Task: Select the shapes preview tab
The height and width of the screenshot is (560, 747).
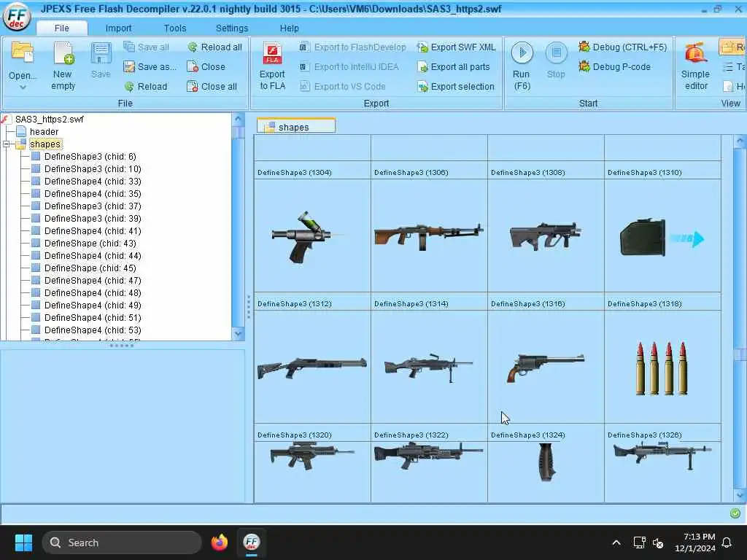Action: click(x=296, y=127)
